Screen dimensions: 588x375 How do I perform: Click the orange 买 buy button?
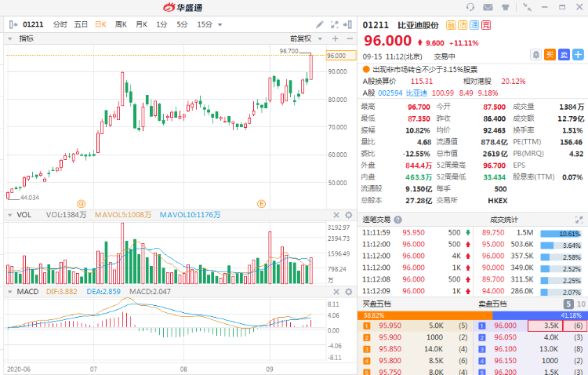point(550,54)
